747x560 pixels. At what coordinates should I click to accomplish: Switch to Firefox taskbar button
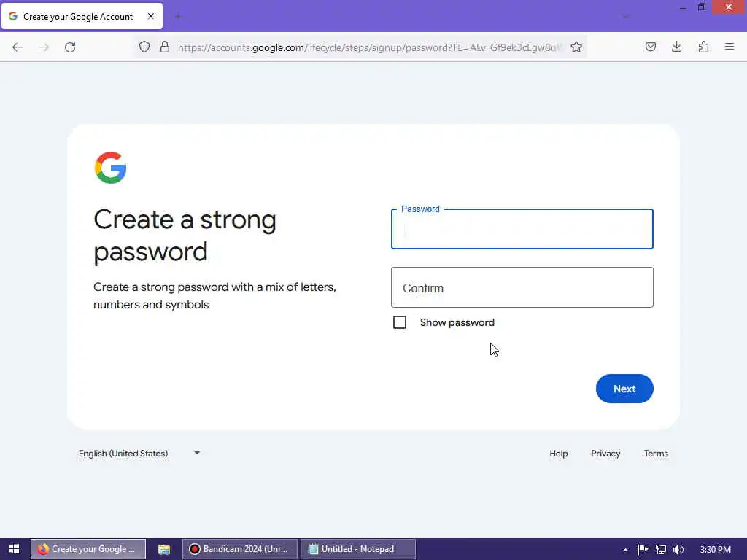tap(88, 549)
